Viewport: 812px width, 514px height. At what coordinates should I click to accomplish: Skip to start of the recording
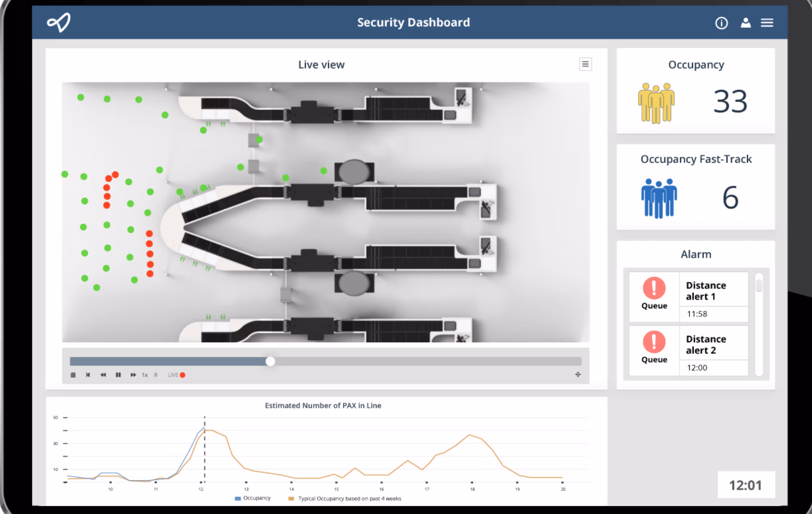pos(88,375)
